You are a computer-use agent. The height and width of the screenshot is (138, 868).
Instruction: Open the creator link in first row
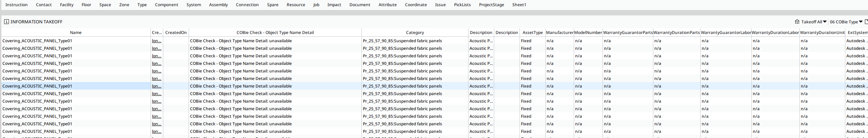click(156, 41)
